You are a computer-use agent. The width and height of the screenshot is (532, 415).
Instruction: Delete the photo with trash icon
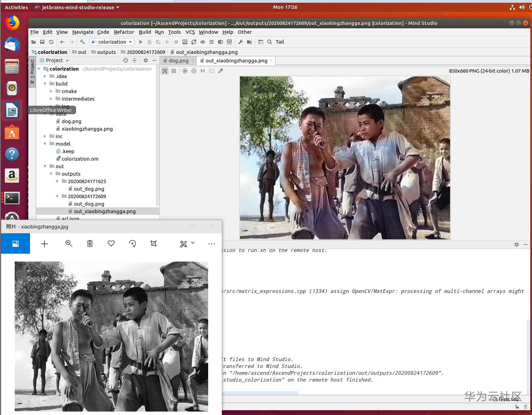[x=90, y=243]
